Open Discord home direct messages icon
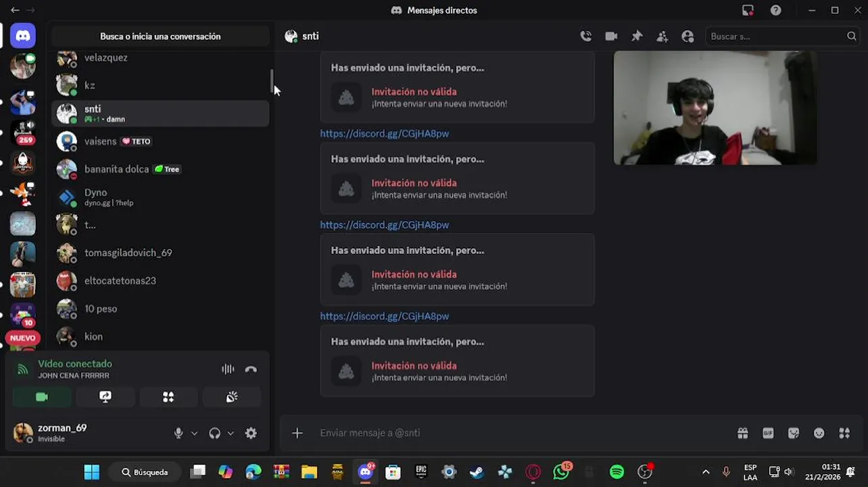 [x=23, y=36]
